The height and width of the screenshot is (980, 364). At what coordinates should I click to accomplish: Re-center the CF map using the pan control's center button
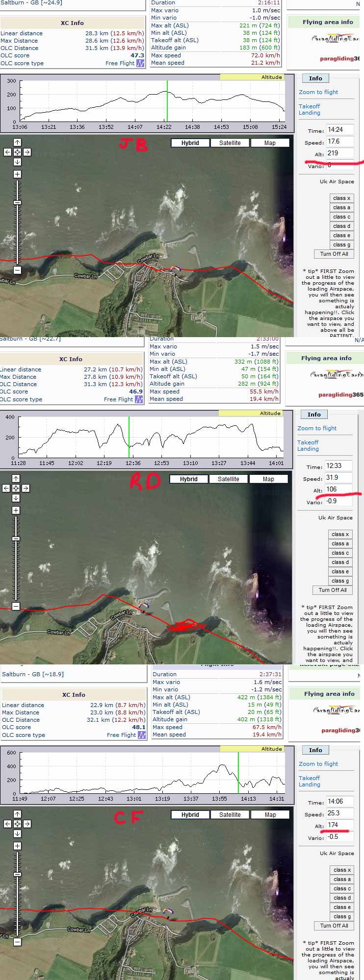pos(17,824)
